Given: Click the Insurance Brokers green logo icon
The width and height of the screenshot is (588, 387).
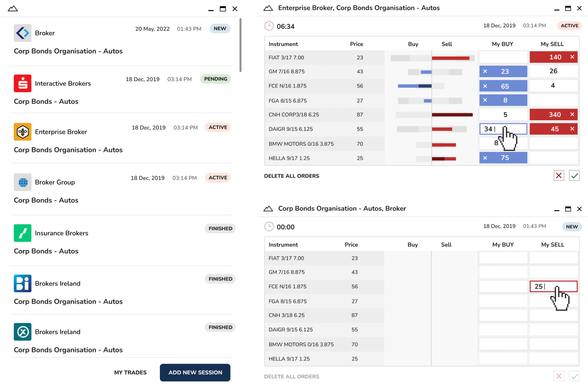Looking at the screenshot, I should 23,233.
